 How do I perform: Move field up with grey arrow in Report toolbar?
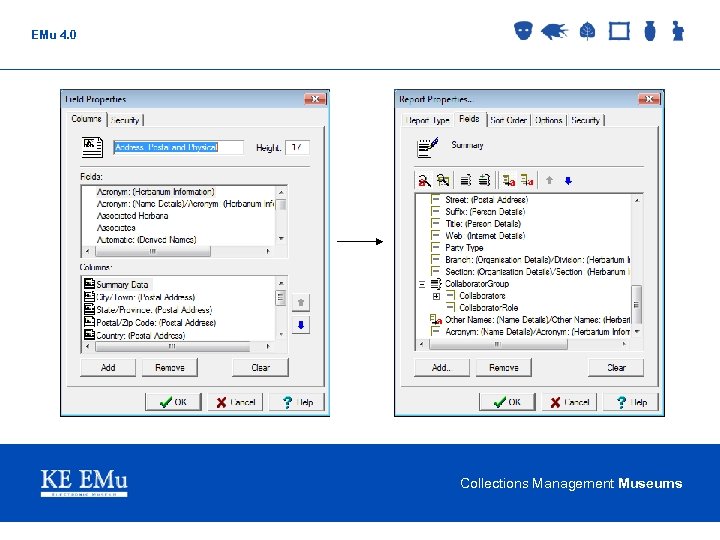[549, 180]
